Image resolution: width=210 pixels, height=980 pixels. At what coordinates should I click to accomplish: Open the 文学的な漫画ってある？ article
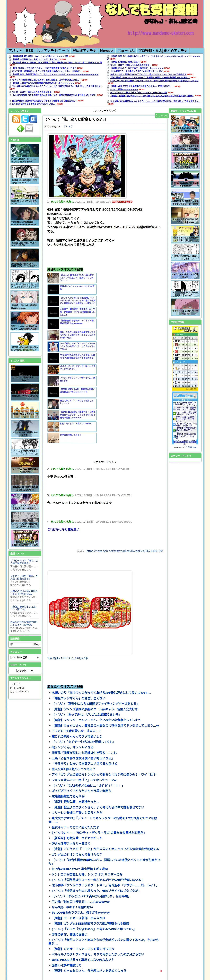(72, 438)
